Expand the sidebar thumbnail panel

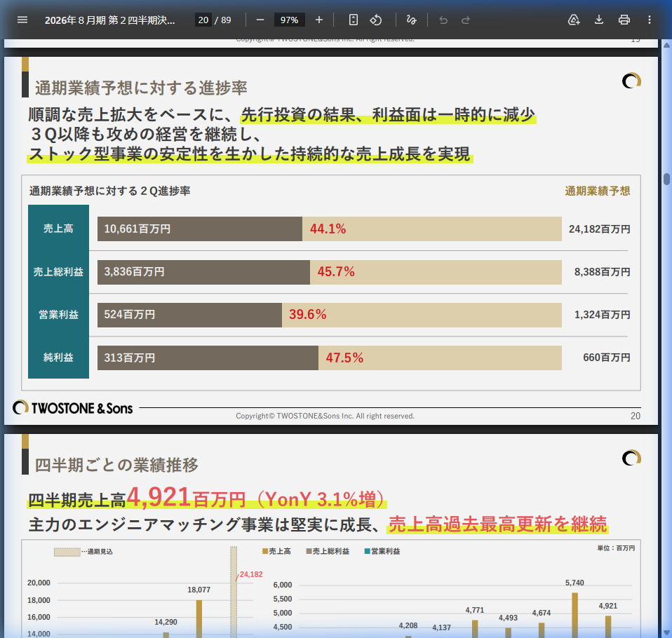(22, 20)
